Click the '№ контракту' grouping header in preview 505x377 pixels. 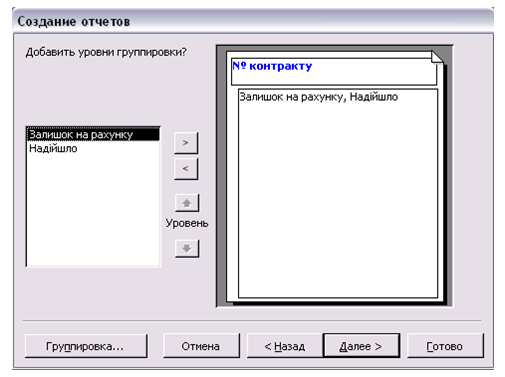[334, 72]
